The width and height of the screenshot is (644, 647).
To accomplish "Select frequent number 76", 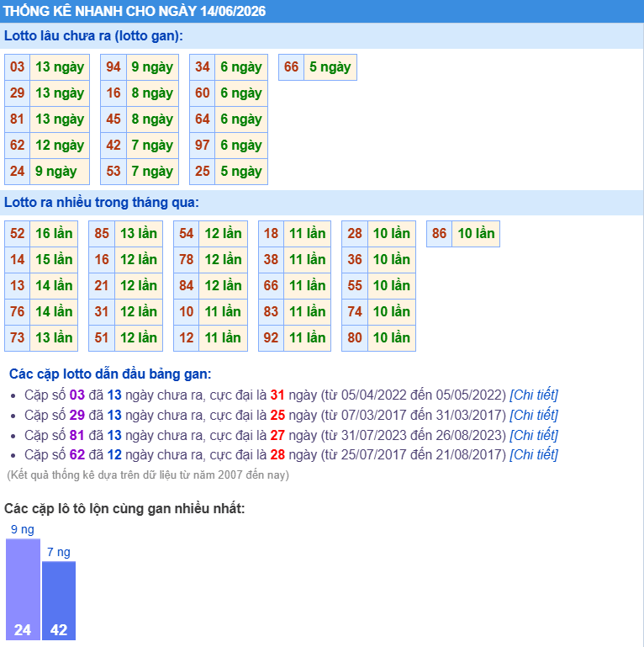I will pos(18,311).
